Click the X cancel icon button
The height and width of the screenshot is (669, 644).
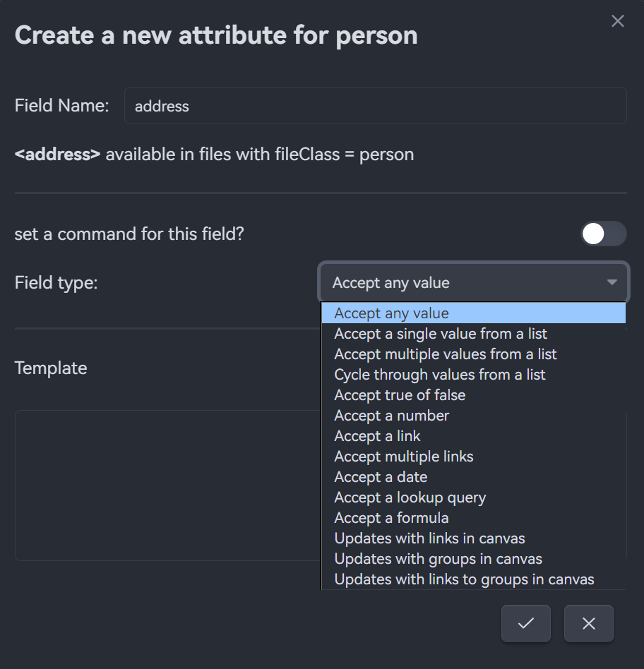[588, 624]
